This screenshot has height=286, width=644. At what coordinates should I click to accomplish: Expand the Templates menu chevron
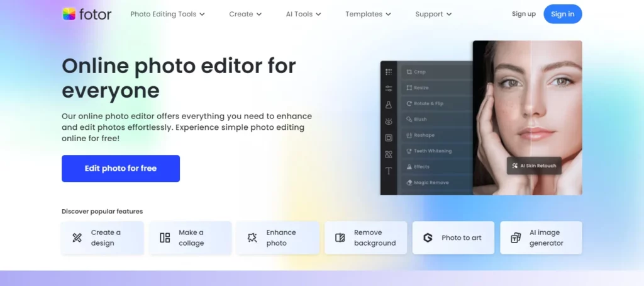(388, 14)
